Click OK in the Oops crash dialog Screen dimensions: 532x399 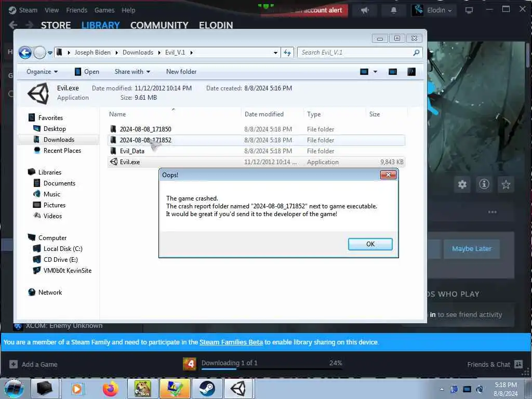(370, 244)
